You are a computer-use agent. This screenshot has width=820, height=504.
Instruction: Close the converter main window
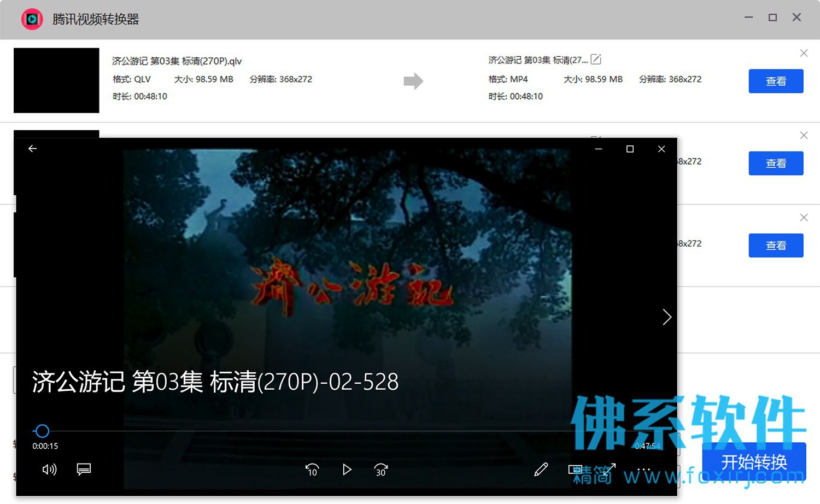click(x=796, y=17)
